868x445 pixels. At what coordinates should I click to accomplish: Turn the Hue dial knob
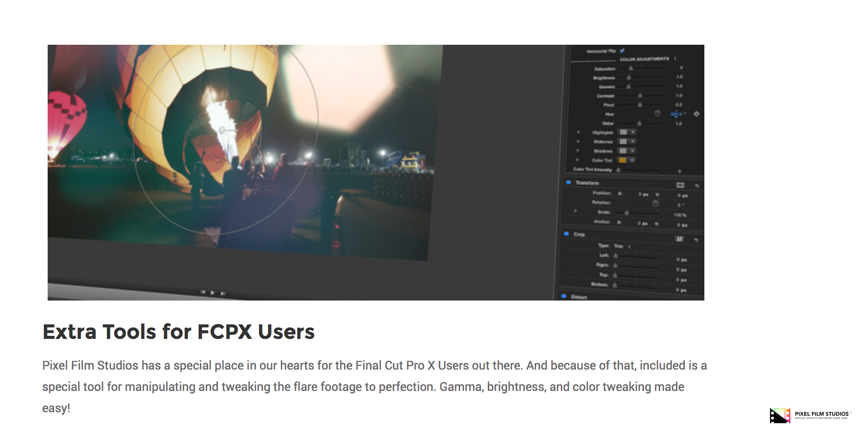(x=657, y=113)
